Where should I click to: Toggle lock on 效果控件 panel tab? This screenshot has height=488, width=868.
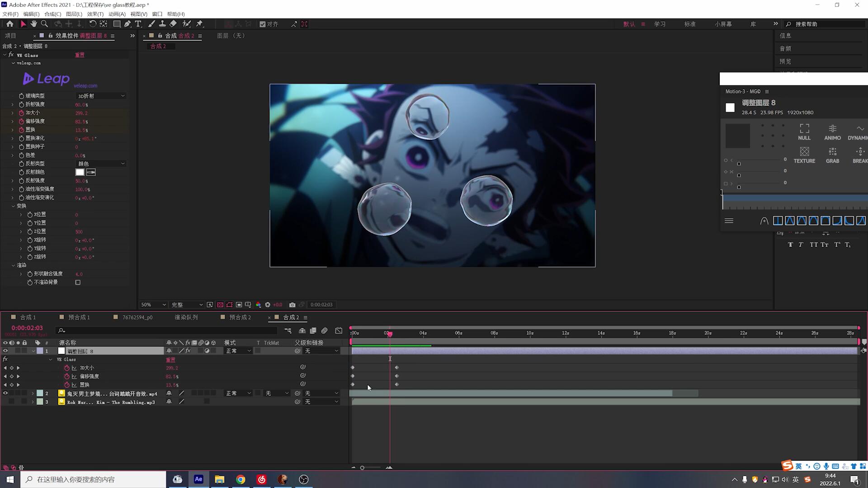click(51, 36)
